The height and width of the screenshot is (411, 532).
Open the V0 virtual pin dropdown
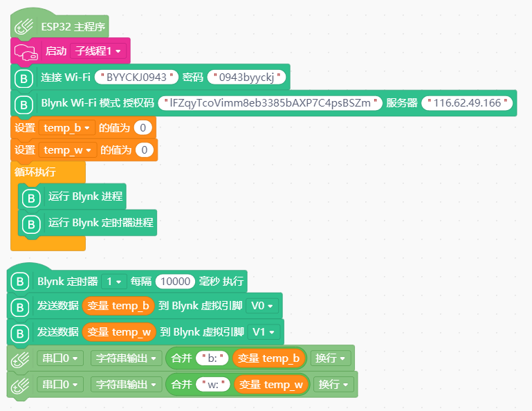(x=262, y=306)
